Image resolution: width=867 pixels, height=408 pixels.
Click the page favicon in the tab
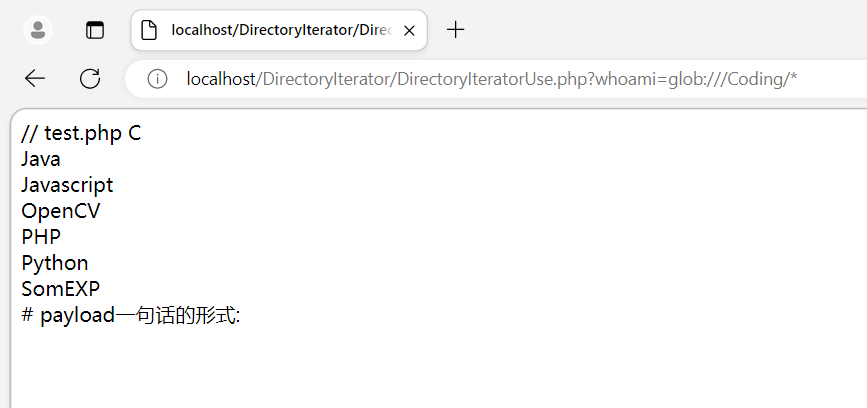150,30
